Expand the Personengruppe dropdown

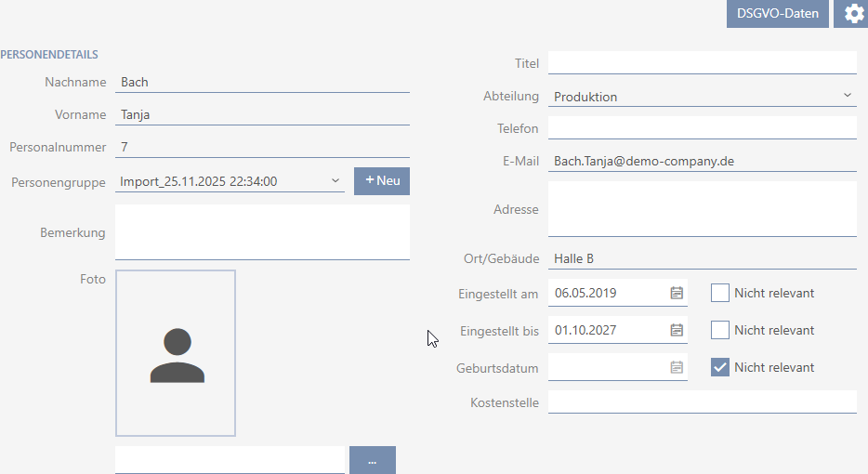335,181
